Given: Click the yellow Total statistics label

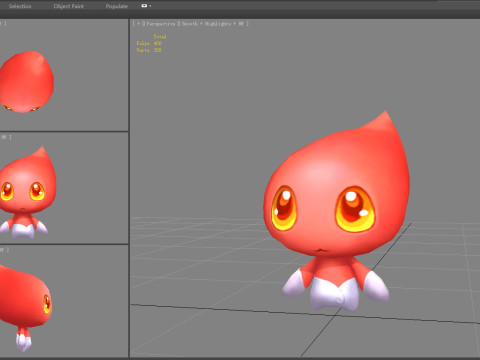Looking at the screenshot, I should click(160, 36).
